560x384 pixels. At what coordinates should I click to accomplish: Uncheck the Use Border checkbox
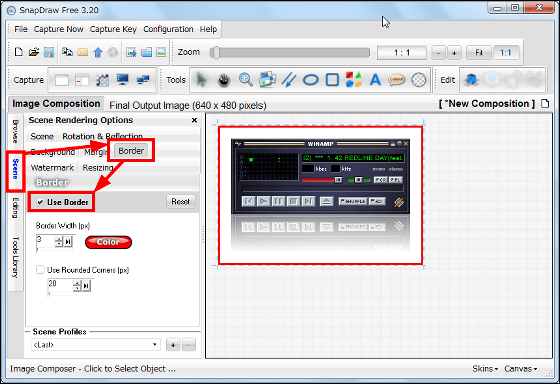tap(40, 202)
